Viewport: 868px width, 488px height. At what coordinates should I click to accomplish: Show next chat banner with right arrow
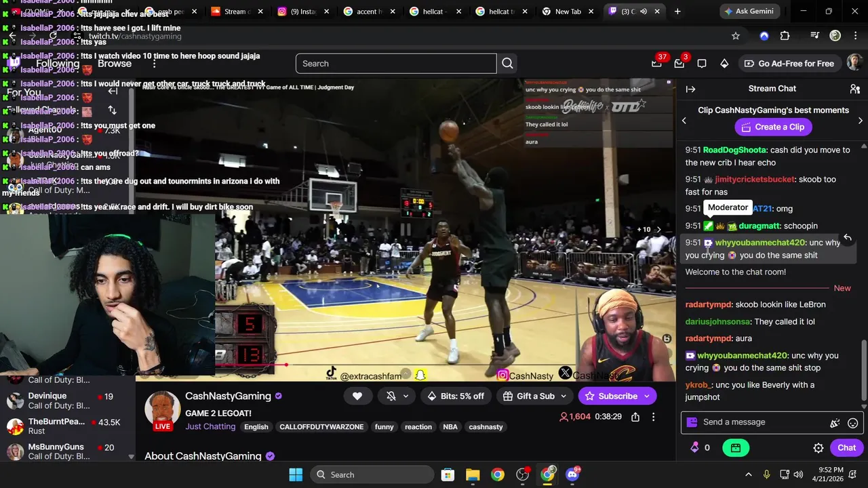click(860, 121)
